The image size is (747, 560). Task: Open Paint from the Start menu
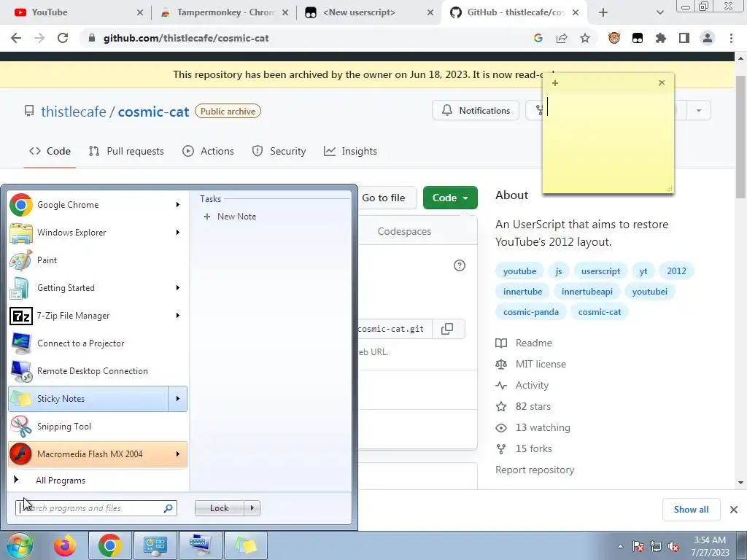(98, 260)
